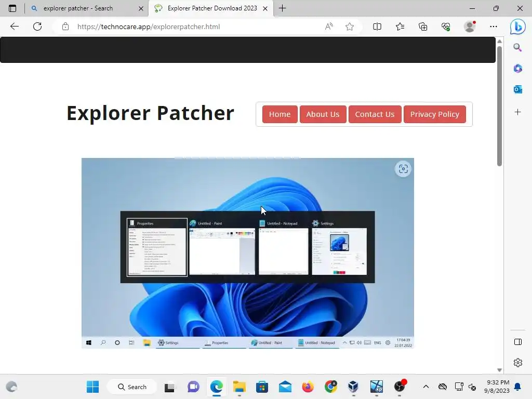The width and height of the screenshot is (532, 399).
Task: Open Mail app from taskbar
Action: coord(285,387)
